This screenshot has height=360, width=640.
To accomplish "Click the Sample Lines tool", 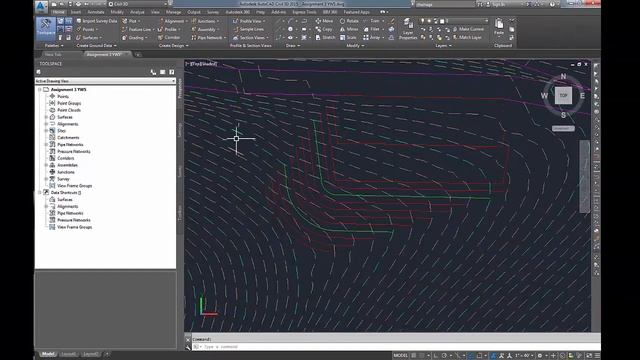I will (249, 29).
